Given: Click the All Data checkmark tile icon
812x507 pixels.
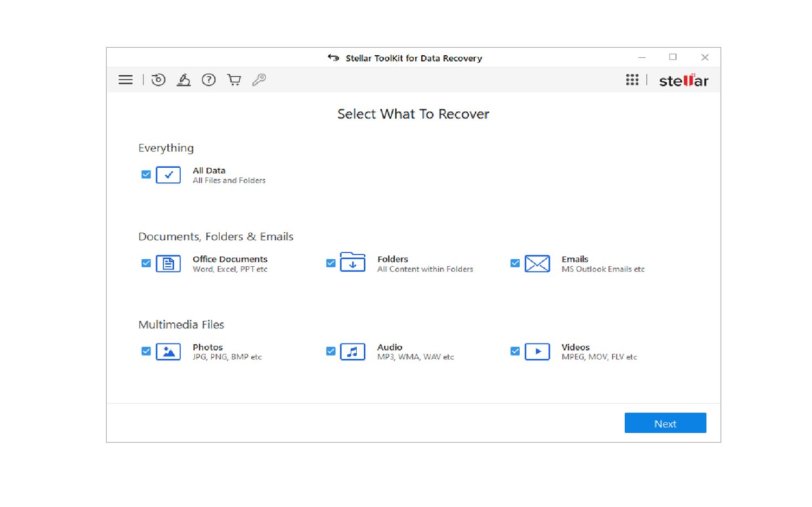Looking at the screenshot, I should click(168, 175).
